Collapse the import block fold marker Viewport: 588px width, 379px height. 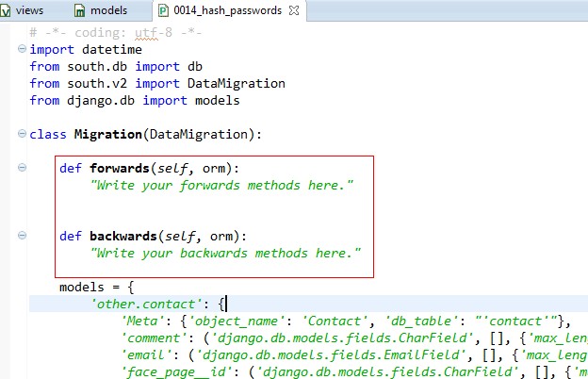coord(22,49)
